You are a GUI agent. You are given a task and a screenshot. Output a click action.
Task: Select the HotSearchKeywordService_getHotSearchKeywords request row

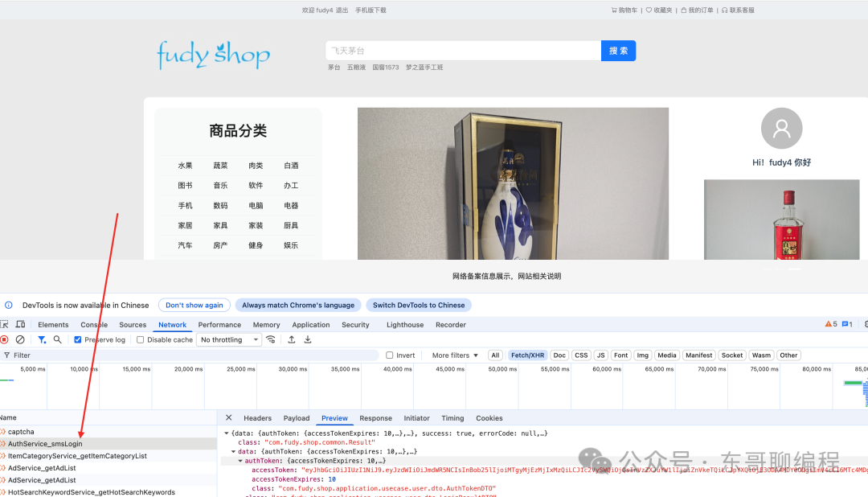(108, 492)
